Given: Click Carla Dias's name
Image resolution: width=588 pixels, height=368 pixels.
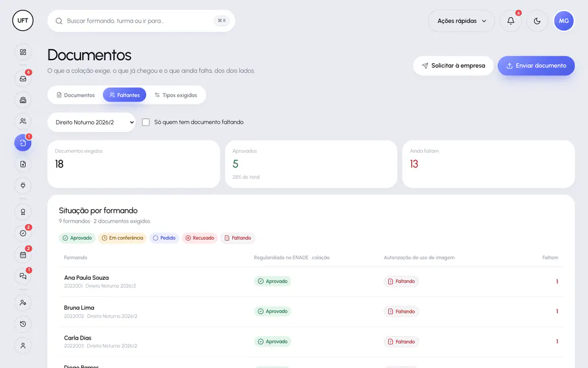Looking at the screenshot, I should [78, 338].
